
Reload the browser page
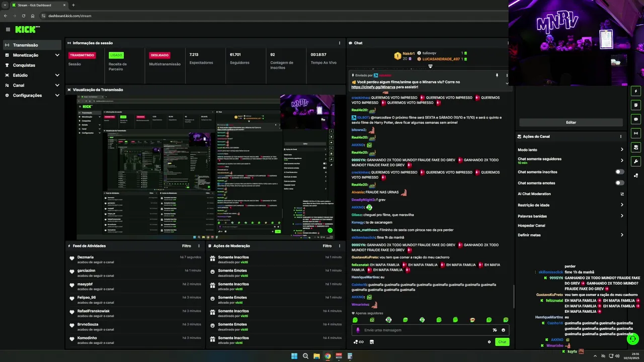[24, 16]
